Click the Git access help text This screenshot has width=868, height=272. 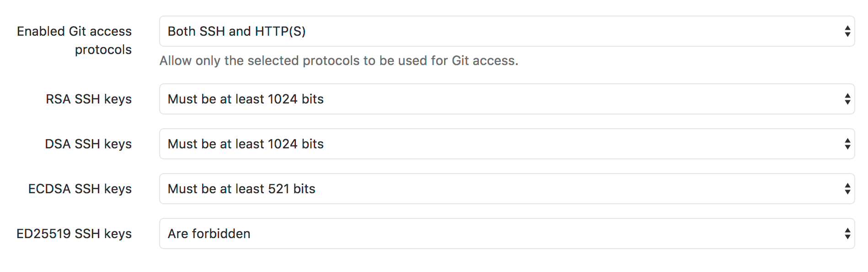[339, 60]
